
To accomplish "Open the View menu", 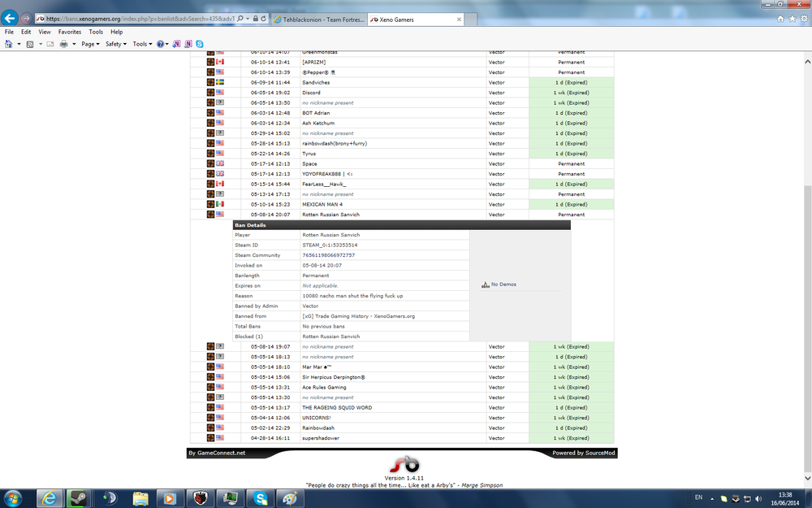I will point(45,32).
